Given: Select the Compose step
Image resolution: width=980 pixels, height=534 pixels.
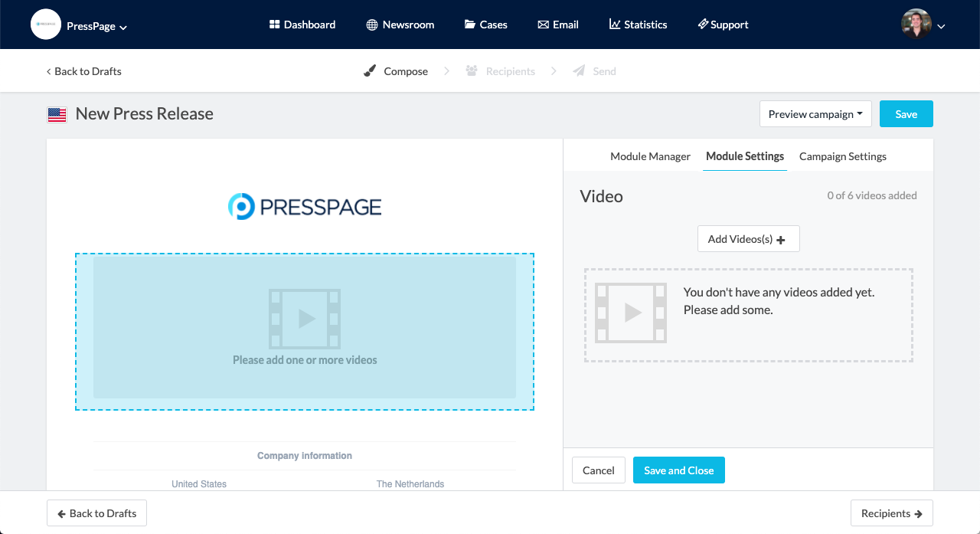Looking at the screenshot, I should tap(395, 71).
